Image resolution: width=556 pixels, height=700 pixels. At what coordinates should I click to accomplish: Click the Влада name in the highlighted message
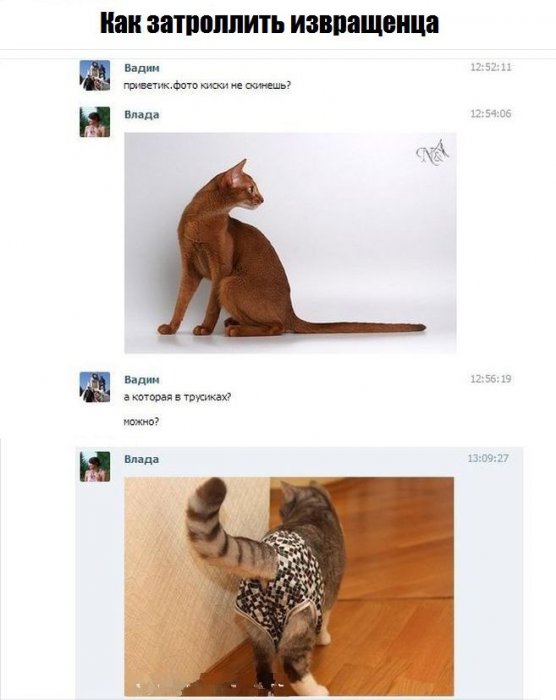point(142,459)
